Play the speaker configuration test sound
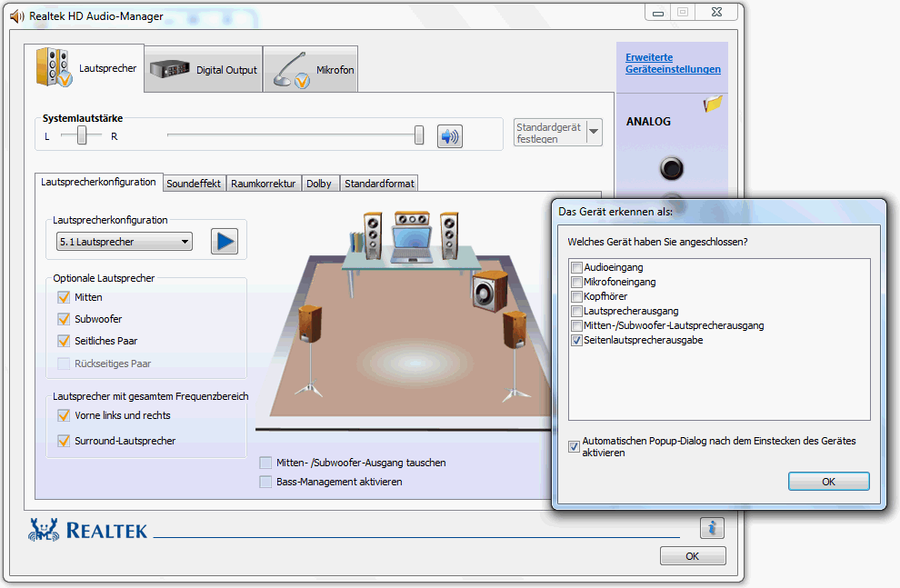 [x=225, y=242]
